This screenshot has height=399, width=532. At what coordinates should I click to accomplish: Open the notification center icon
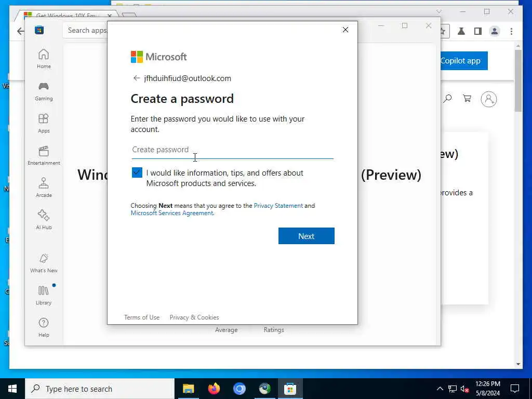point(515,389)
